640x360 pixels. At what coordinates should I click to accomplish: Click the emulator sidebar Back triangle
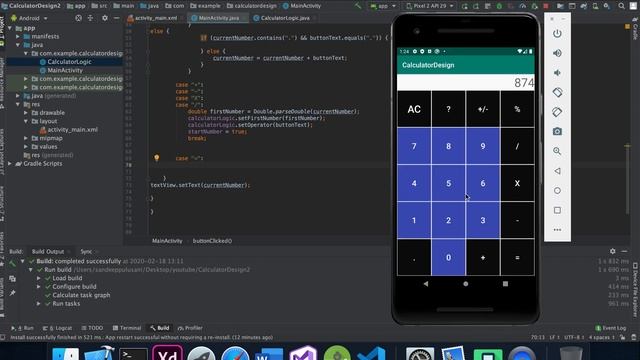[x=557, y=171]
